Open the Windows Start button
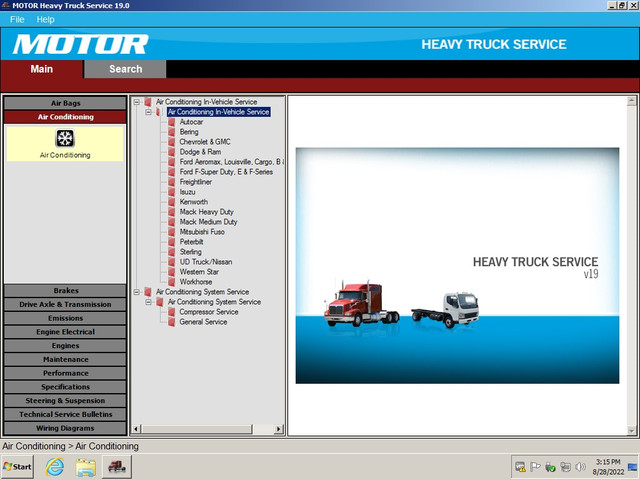Viewport: 640px width, 480px height. click(x=17, y=467)
